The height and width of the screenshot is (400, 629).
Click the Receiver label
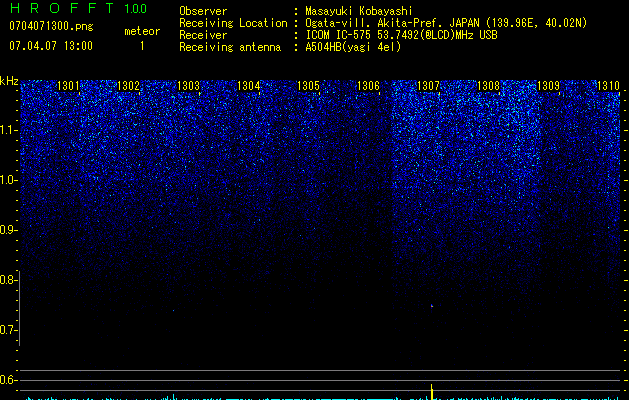point(203,35)
